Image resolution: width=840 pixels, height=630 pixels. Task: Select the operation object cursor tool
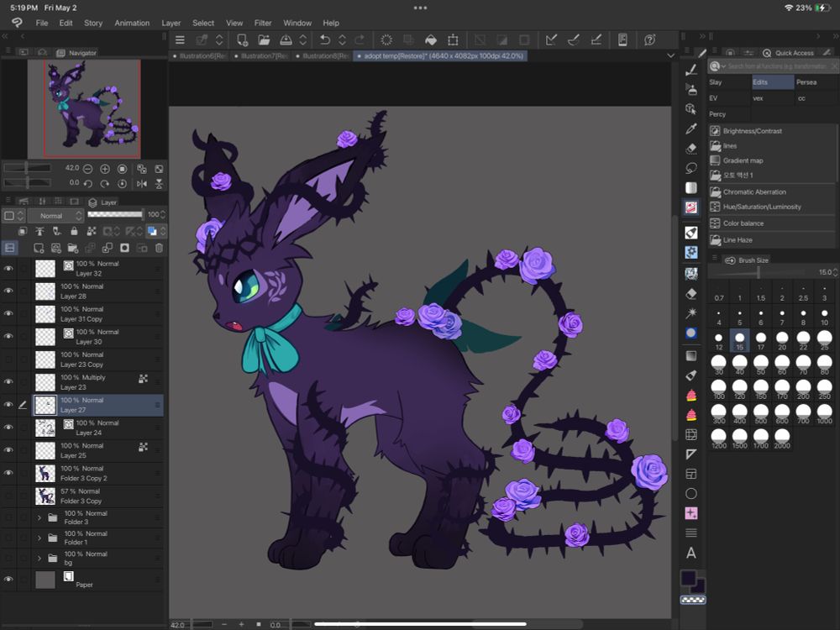pyautogui.click(x=691, y=108)
